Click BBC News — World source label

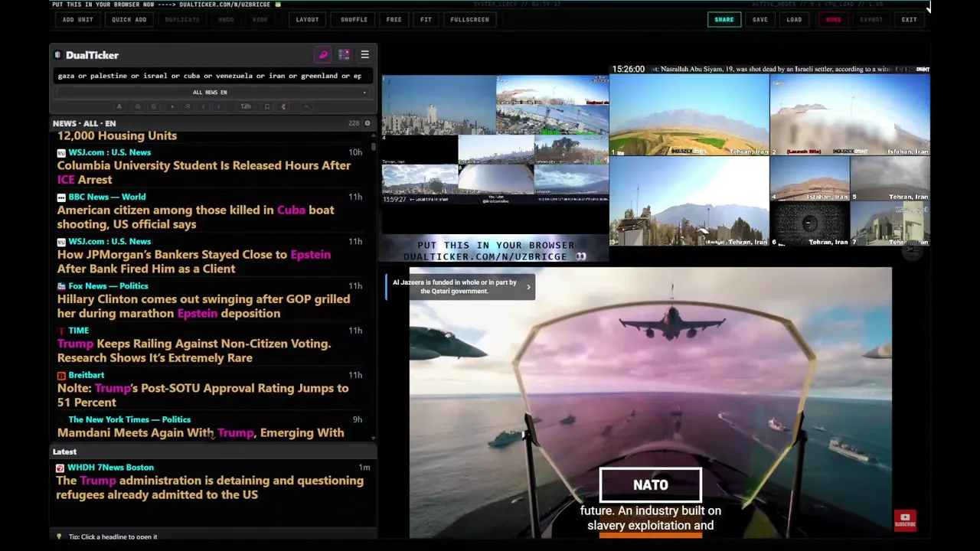pos(107,197)
